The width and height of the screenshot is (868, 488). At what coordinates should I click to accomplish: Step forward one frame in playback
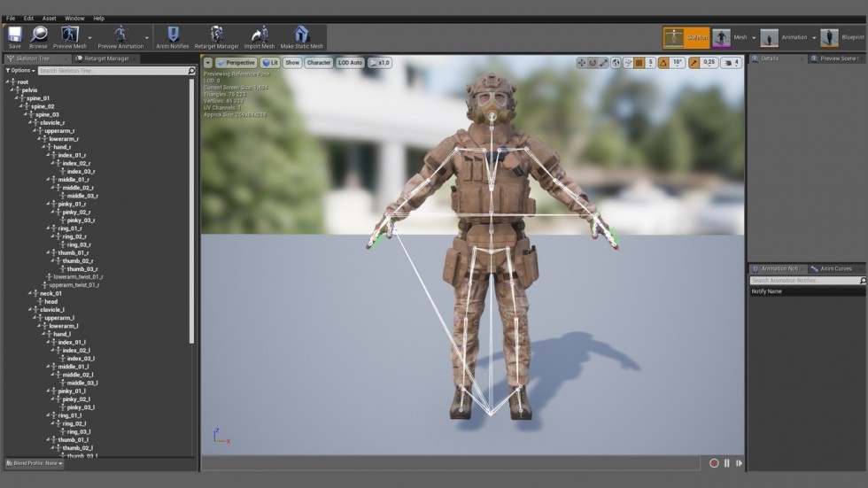pos(739,463)
